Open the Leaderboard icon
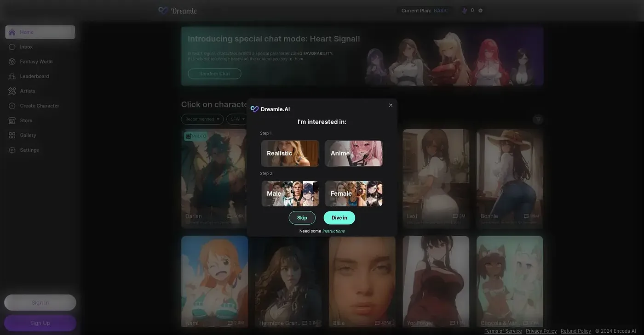 tap(12, 76)
